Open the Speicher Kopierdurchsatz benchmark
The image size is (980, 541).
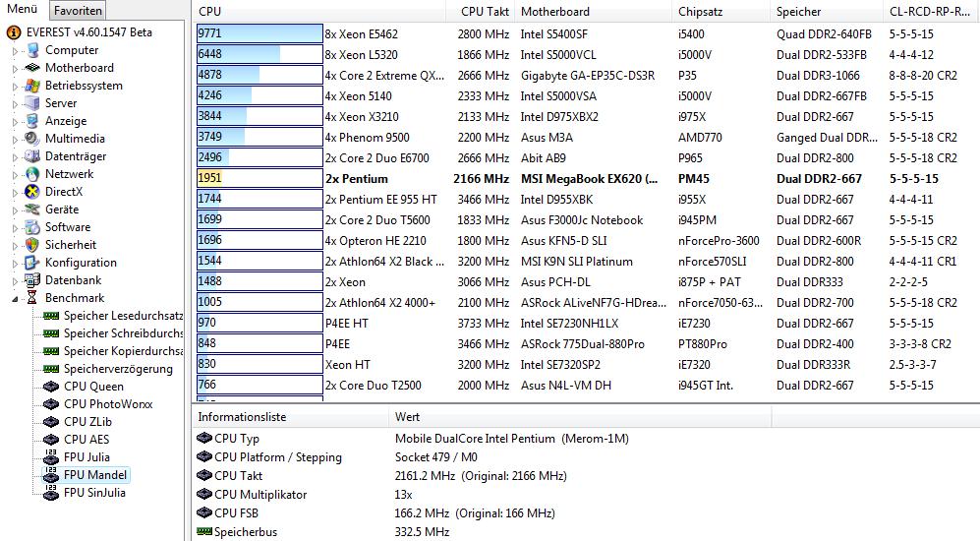point(123,351)
